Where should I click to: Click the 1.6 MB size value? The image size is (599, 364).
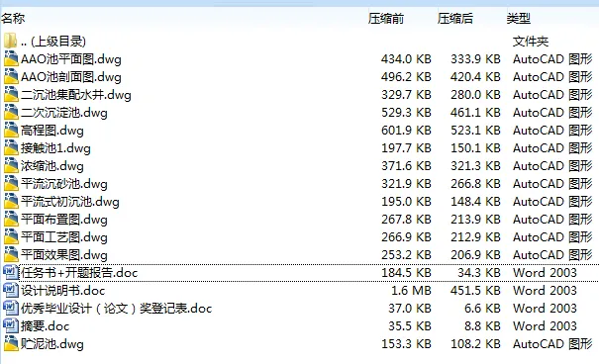[411, 291]
